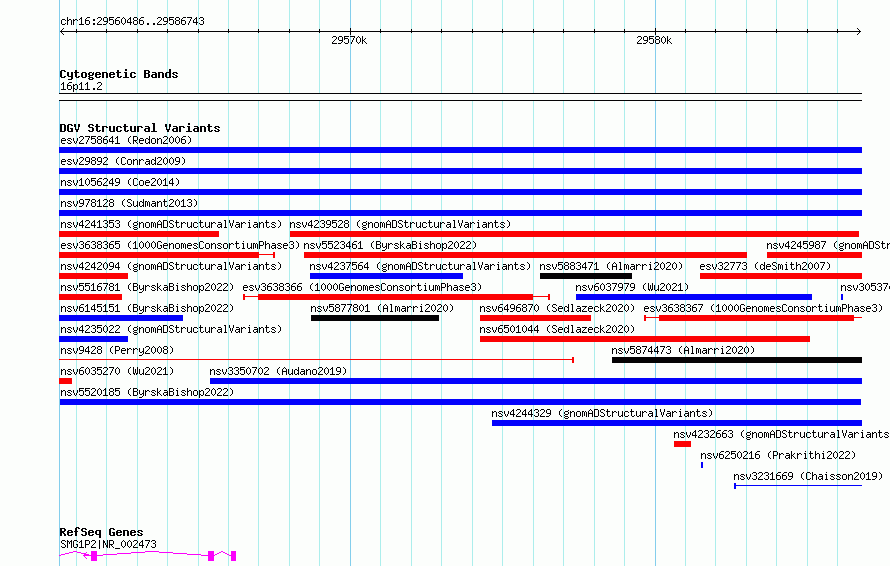The height and width of the screenshot is (566, 890).
Task: Click the 29570k ruler position
Action: tap(349, 40)
